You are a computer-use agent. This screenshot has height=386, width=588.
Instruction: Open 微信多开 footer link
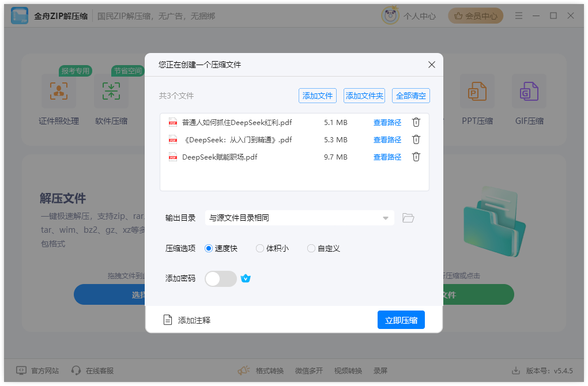click(x=309, y=370)
